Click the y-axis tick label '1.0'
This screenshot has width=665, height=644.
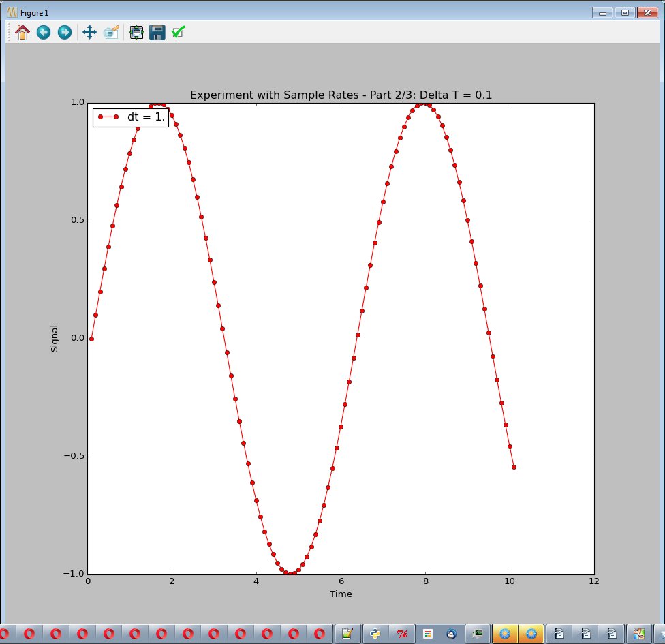tap(78, 102)
